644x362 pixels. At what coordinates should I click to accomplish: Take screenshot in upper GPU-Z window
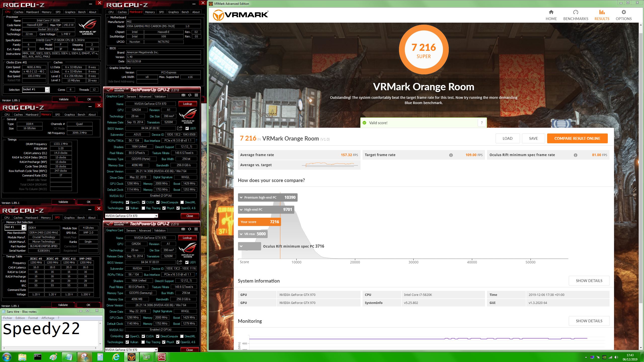coord(183,95)
